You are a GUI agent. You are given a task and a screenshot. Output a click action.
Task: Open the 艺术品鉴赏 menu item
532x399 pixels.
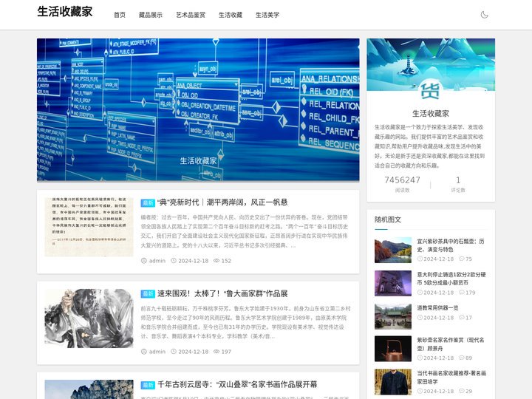[191, 15]
